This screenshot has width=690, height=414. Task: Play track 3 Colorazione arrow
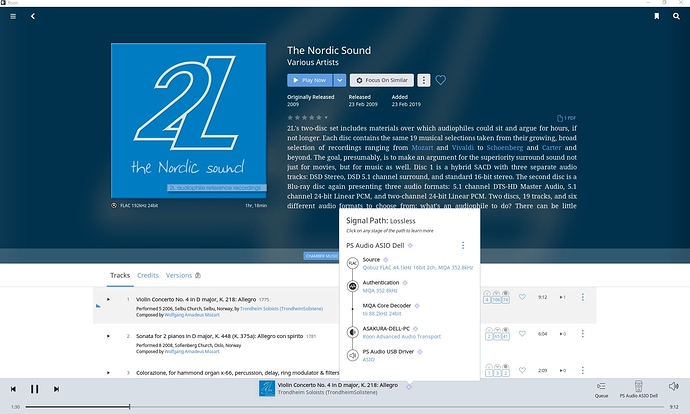[x=108, y=373]
